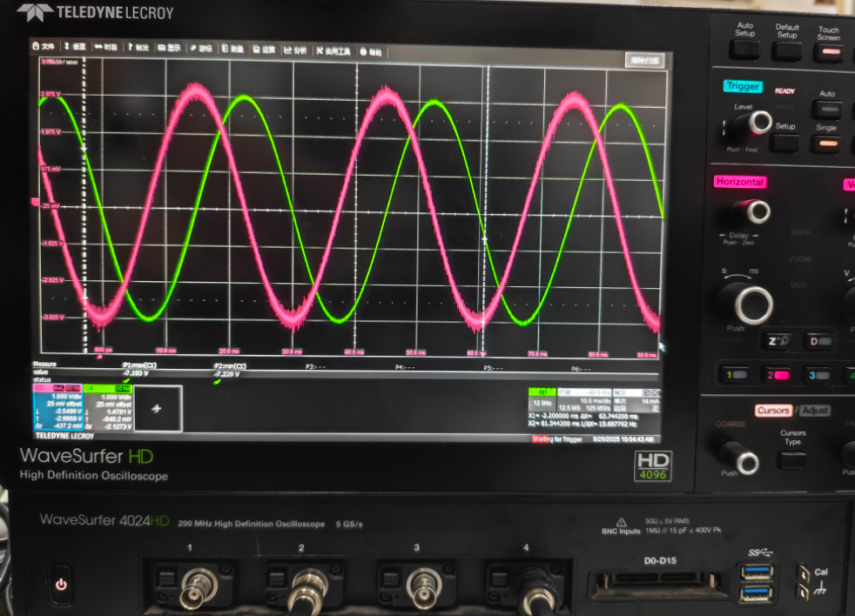
Task: Toggle the channel 2 button
Action: [778, 375]
